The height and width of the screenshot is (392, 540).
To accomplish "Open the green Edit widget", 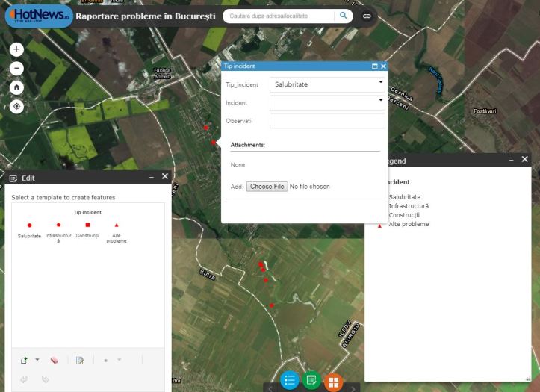I will (x=311, y=380).
